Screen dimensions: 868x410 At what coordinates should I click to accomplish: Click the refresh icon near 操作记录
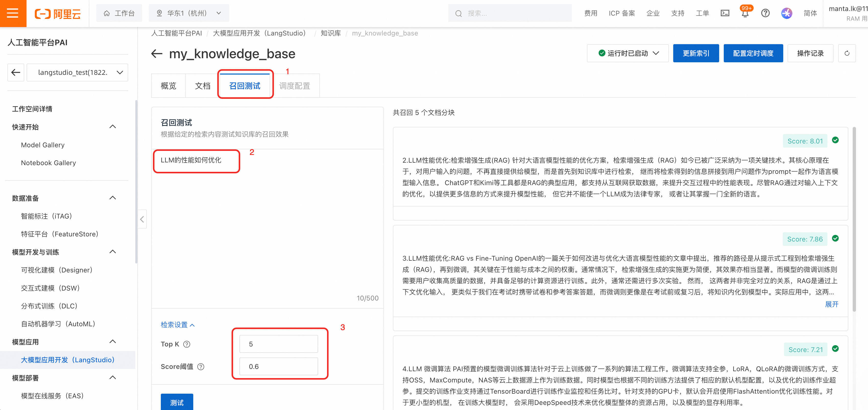click(847, 53)
